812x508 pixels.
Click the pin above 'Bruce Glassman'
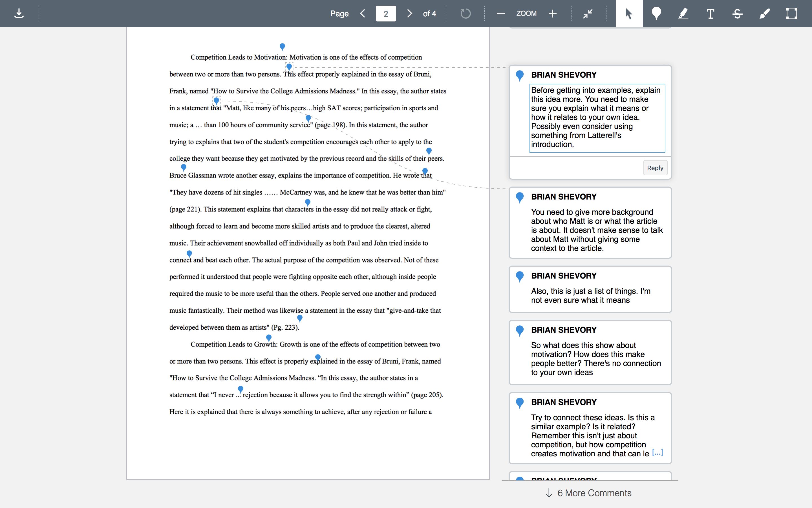click(x=184, y=167)
